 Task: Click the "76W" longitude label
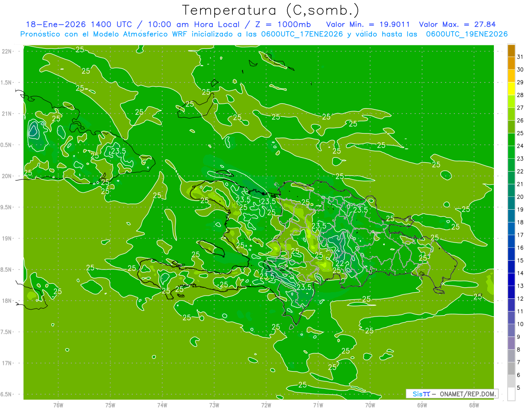coord(58,405)
